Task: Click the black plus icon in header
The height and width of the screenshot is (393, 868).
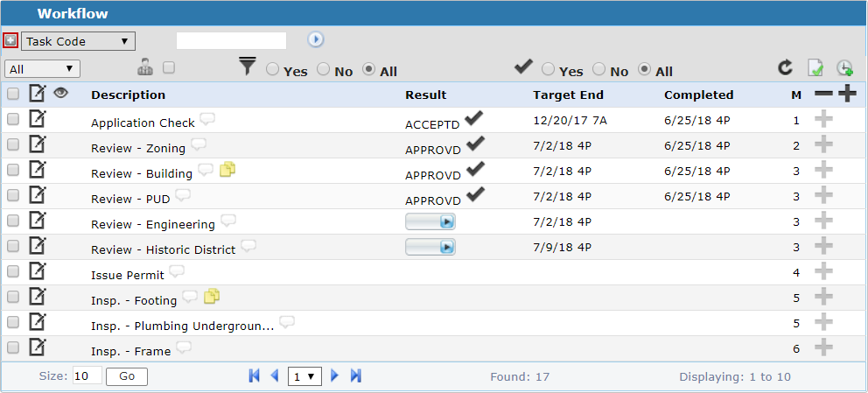Action: tap(847, 94)
